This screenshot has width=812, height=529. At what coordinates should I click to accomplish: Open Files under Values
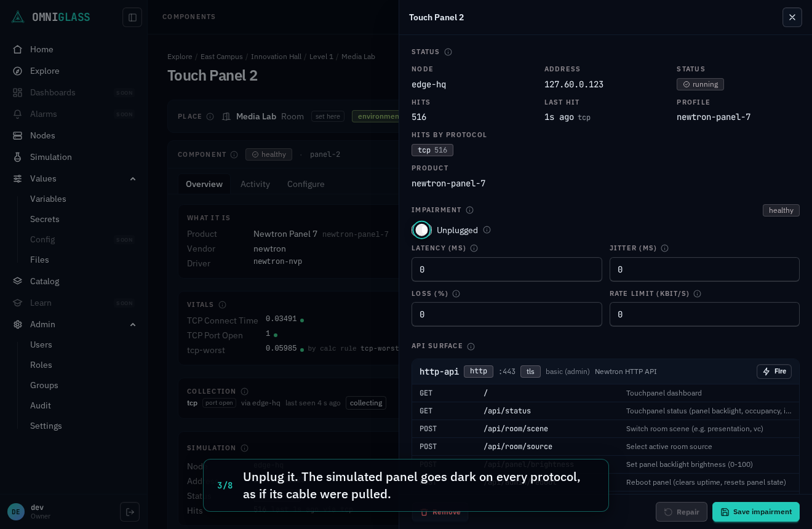[x=39, y=260]
